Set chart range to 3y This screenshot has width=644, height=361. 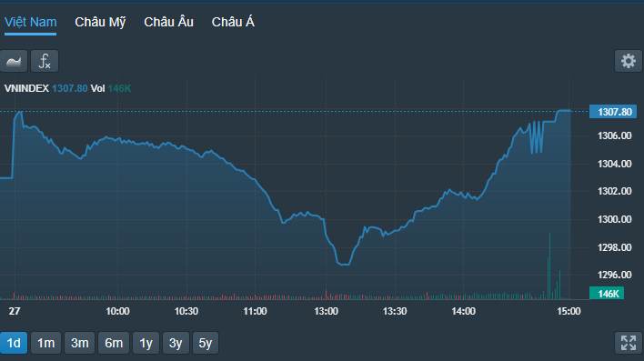176,343
